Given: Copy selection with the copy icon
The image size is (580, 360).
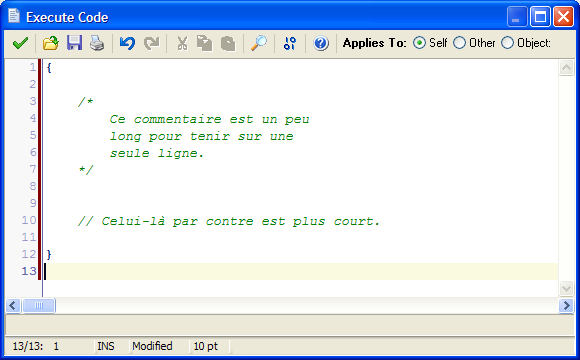Looking at the screenshot, I should click(x=205, y=43).
